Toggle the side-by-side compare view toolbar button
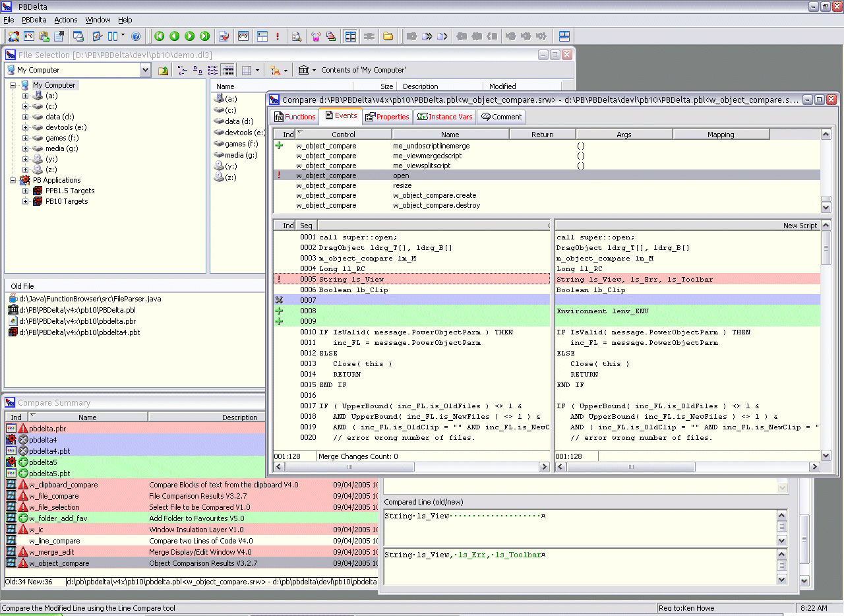Screen dimensions: 844x616 351,36
